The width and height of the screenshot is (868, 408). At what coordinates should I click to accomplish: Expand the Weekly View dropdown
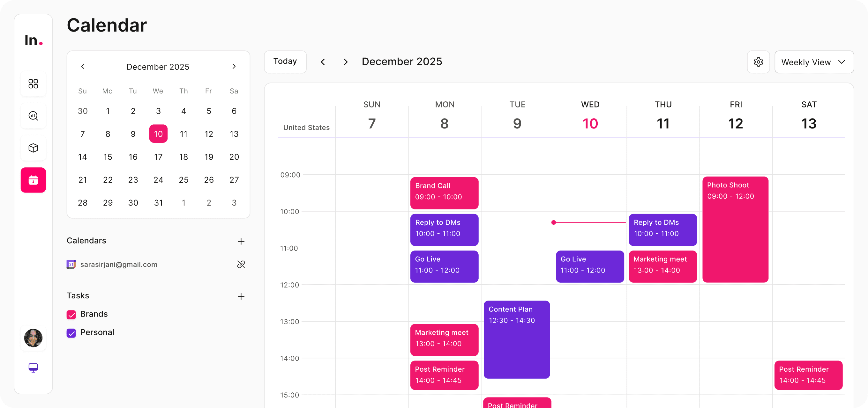coord(814,62)
